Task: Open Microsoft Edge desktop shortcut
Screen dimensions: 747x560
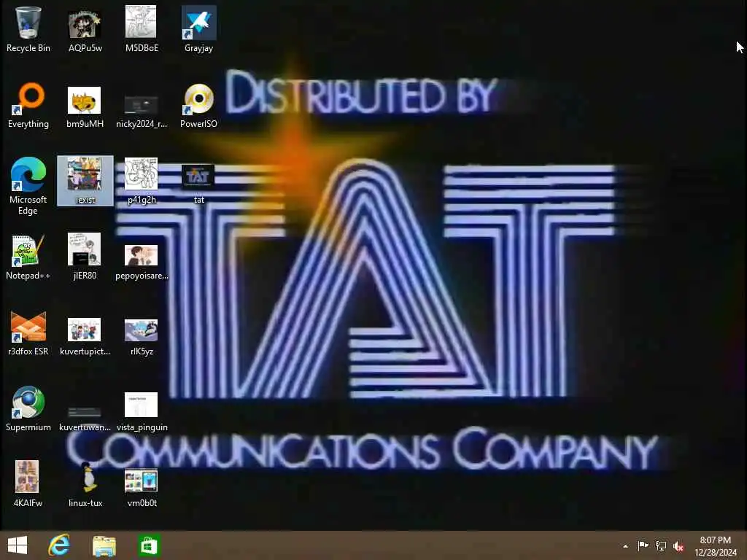Action: (28, 186)
